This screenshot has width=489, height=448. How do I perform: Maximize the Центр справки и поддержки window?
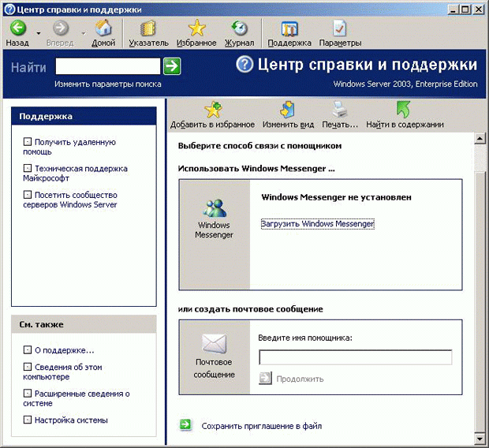tap(465, 9)
